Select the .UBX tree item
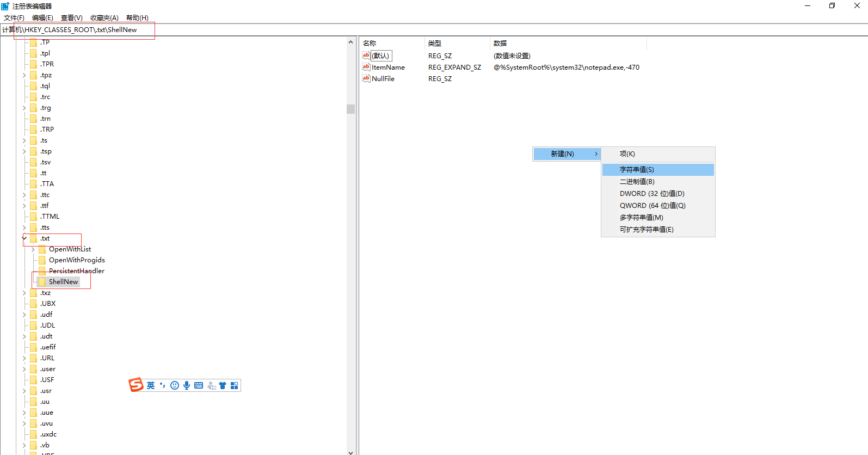This screenshot has height=455, width=868. click(48, 303)
